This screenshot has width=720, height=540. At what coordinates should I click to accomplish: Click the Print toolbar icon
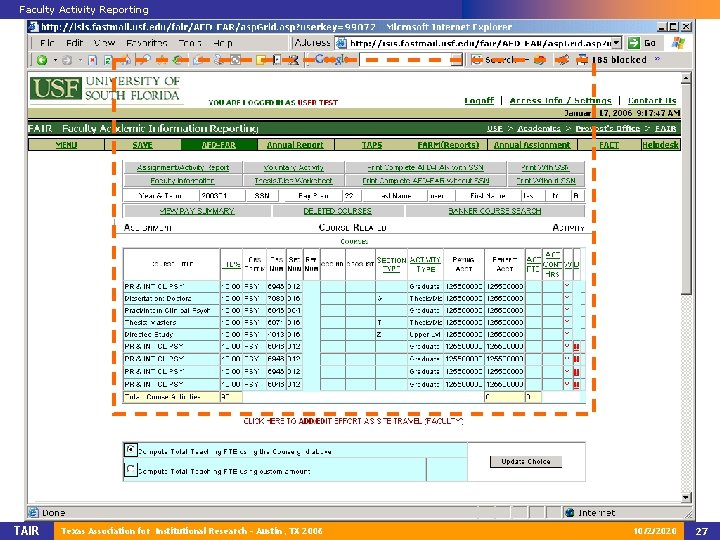219,60
